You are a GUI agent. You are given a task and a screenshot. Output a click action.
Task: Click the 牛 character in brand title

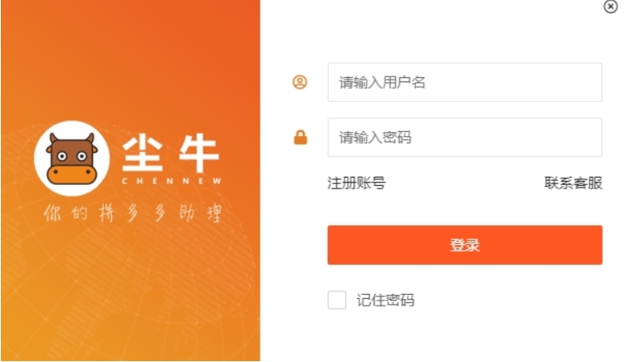[x=198, y=154]
